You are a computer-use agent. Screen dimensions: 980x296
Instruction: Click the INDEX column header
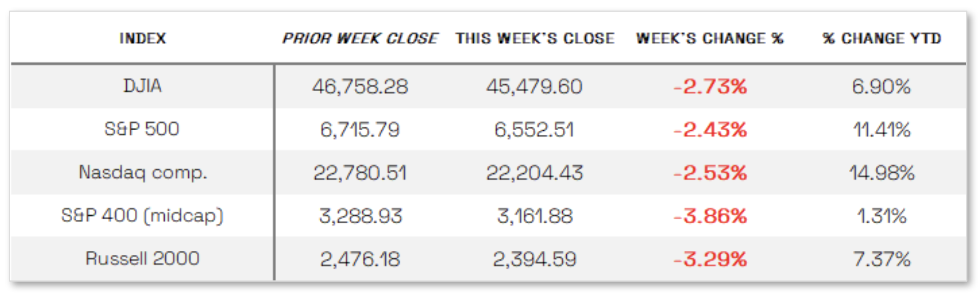(142, 39)
